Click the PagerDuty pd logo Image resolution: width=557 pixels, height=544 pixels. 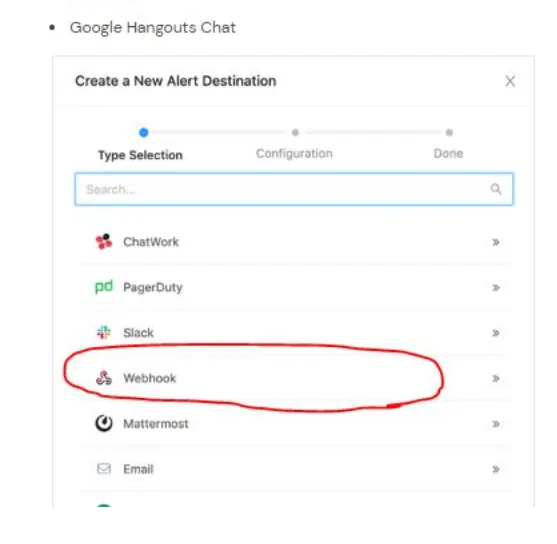(104, 286)
